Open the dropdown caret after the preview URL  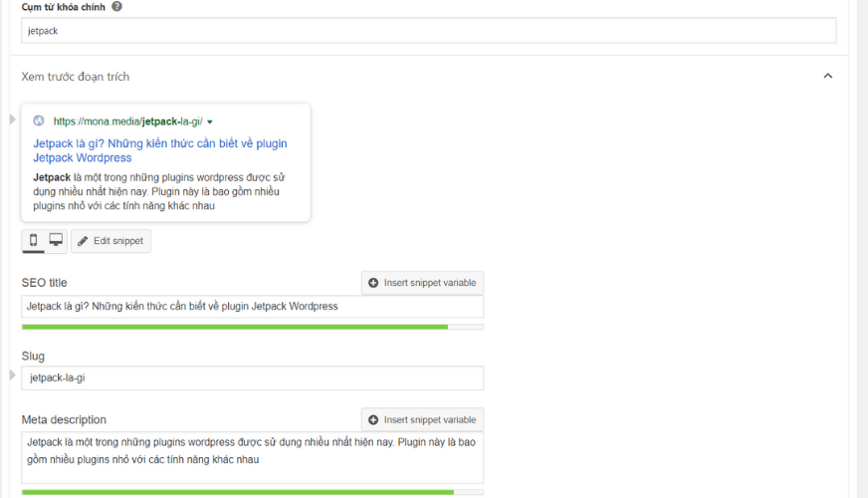click(x=210, y=123)
